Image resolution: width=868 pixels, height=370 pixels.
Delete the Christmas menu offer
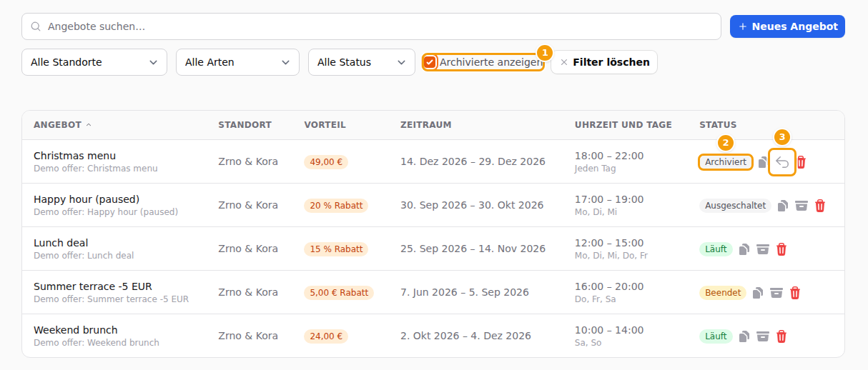(x=801, y=162)
